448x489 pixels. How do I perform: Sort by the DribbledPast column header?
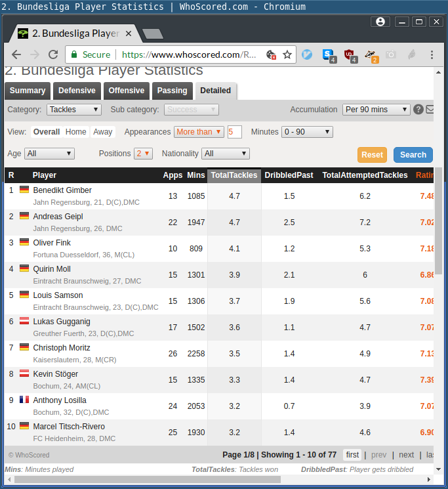point(289,175)
